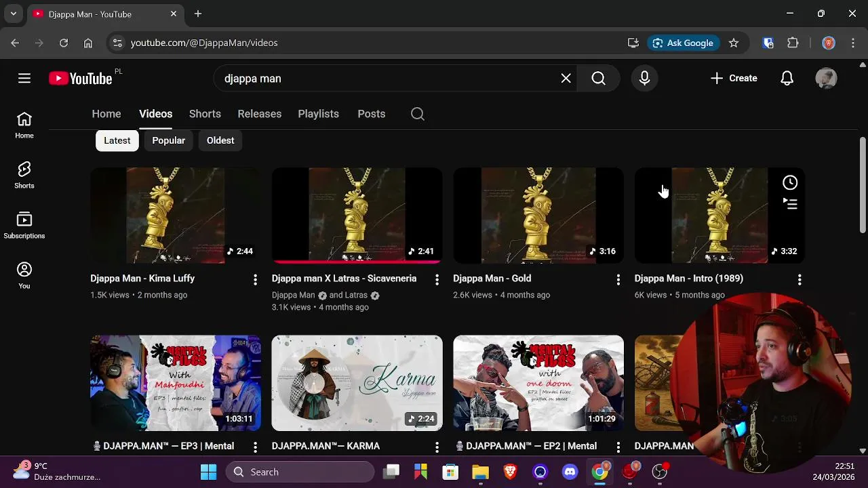Play the Mental Files with Mahfoudhi thumbnail

pyautogui.click(x=176, y=383)
